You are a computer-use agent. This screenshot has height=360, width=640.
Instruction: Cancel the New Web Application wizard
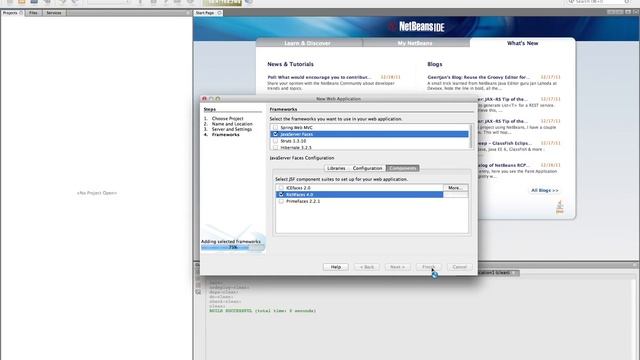(460, 267)
